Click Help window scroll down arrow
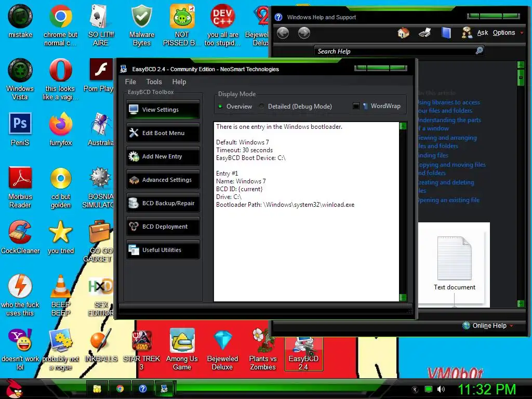This screenshot has width=532, height=399. [x=521, y=303]
